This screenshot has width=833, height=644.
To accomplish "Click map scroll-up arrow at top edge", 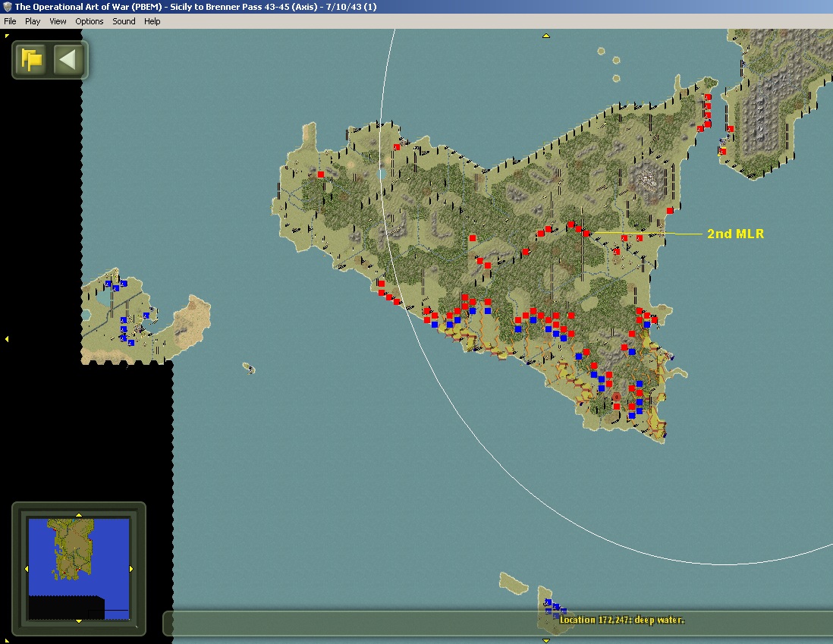I will tap(545, 36).
